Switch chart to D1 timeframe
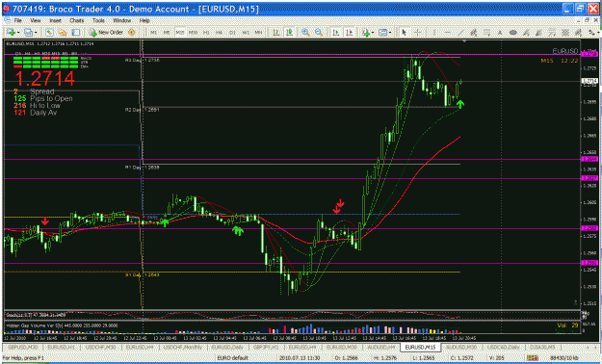This screenshot has width=602, height=364. coord(232,33)
